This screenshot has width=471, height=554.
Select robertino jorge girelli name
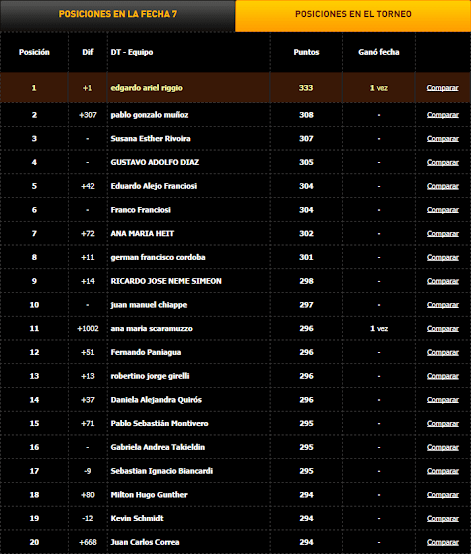click(x=150, y=376)
